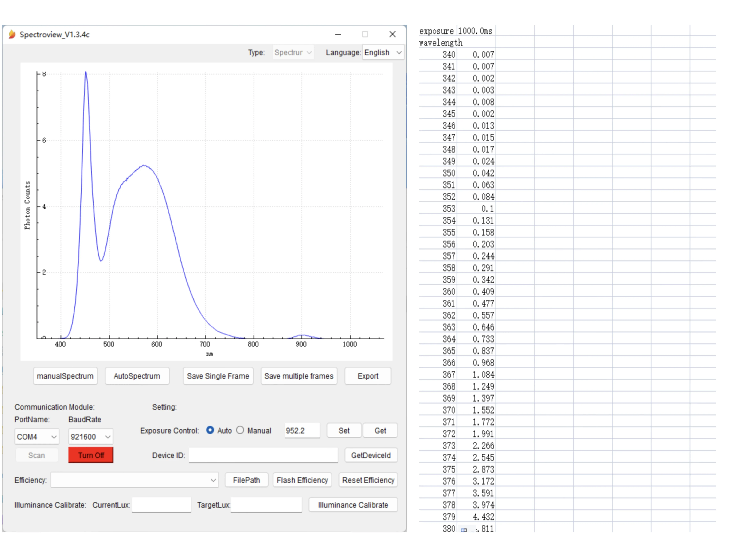Click GetDeviceId to retrieve device identifier
Screen dimensions: 738x560
point(371,455)
